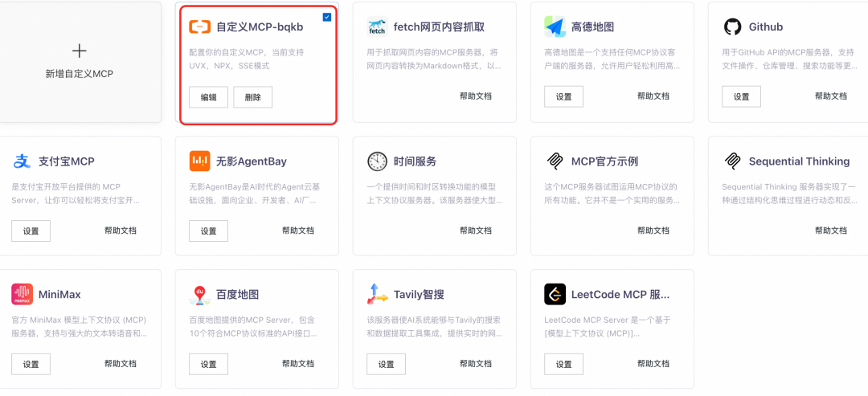Open 帮助文档 for 高德地图
This screenshot has width=868, height=396.
tap(653, 96)
